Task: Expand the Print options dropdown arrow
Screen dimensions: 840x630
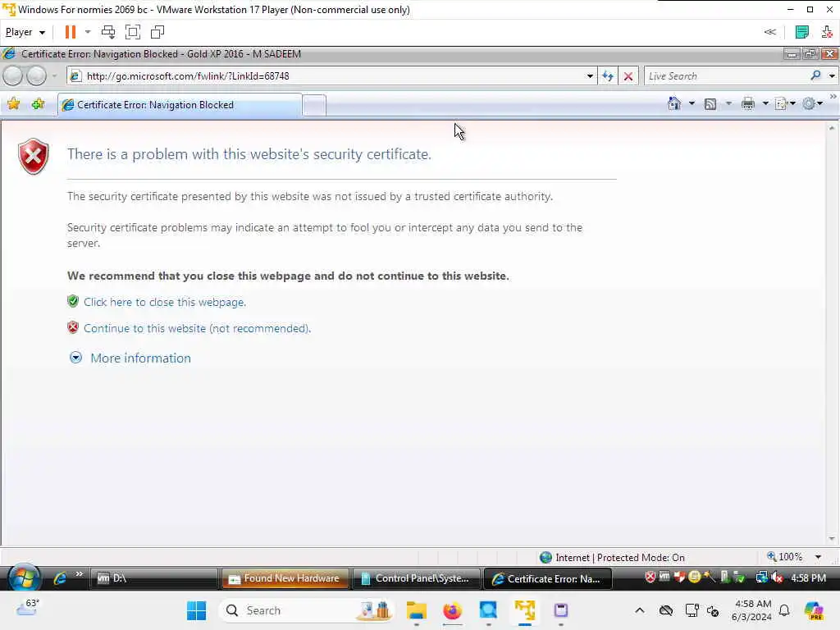Action: pos(765,104)
